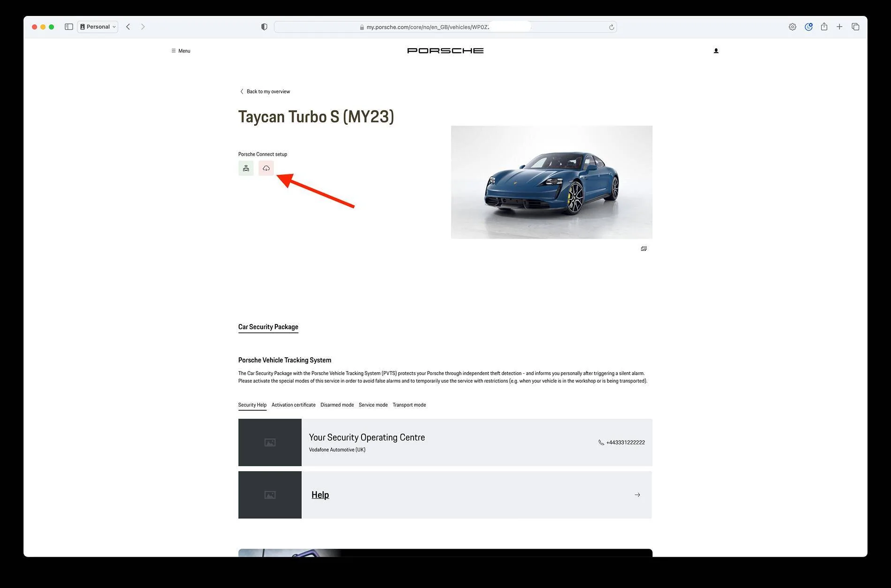Open the user account profile icon
The height and width of the screenshot is (588, 891).
pos(716,51)
